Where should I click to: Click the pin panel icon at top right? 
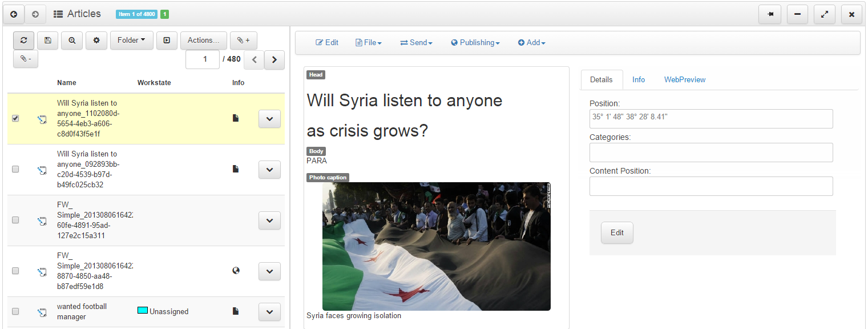[770, 14]
